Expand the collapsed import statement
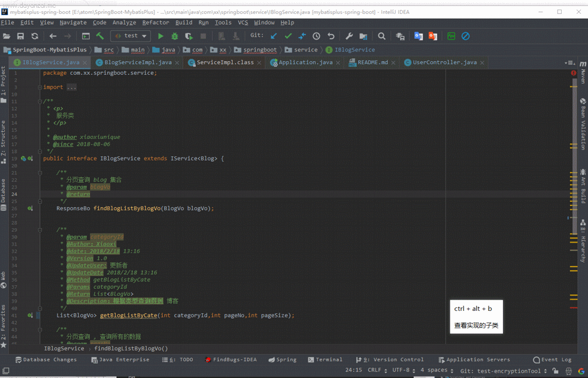The height and width of the screenshot is (378, 588). click(x=72, y=87)
